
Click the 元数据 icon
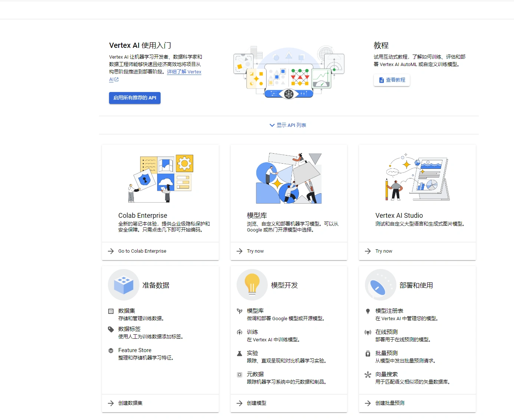click(240, 375)
